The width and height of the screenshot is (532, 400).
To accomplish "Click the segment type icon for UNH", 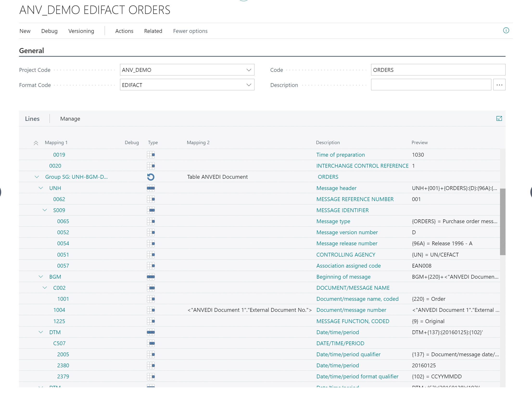I will click(151, 188).
